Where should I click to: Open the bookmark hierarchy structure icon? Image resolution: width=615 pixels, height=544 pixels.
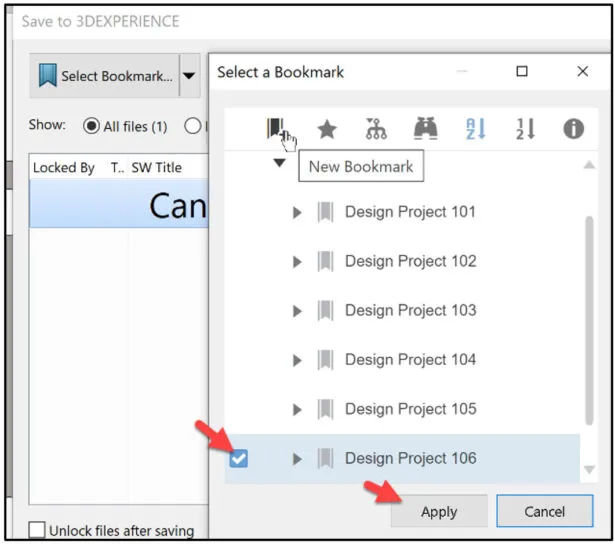(376, 129)
